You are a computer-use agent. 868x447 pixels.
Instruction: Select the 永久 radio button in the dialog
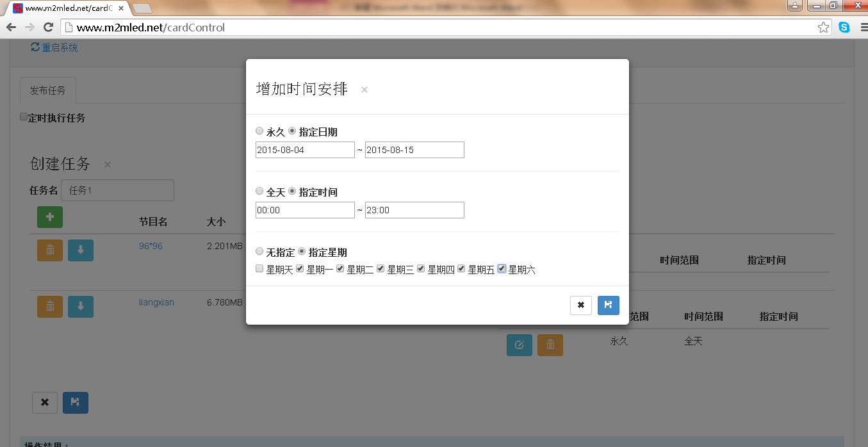[259, 131]
